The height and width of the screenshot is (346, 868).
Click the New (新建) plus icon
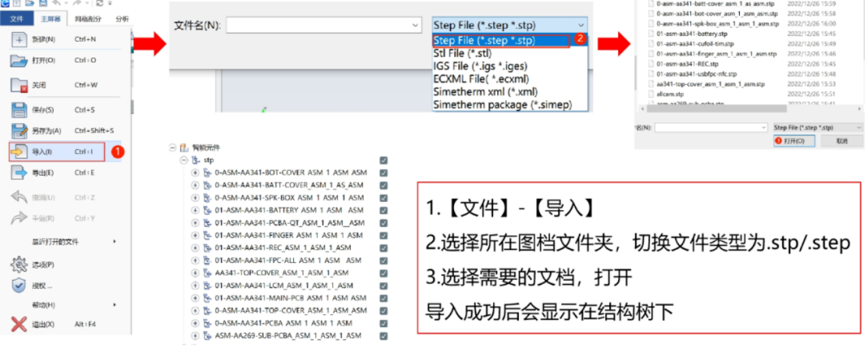click(x=18, y=39)
